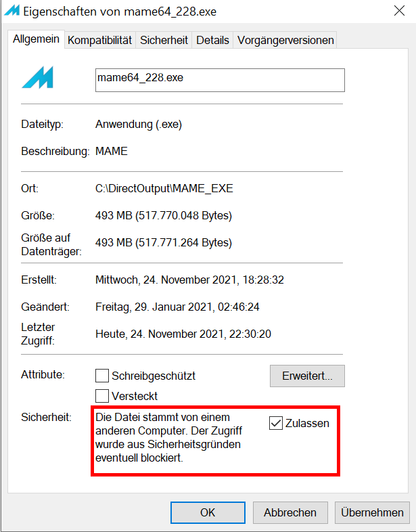This screenshot has height=532, width=416.
Task: Apply changes with Übernehmen
Action: click(372, 512)
